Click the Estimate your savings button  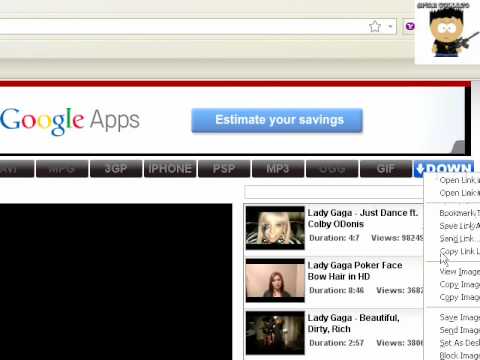coord(277,120)
